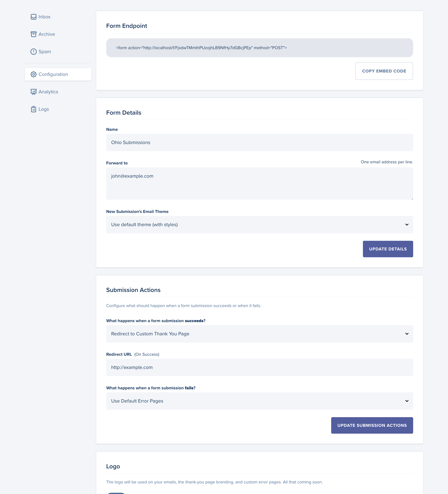Open the New Submission's Email Theme dropdown
The height and width of the screenshot is (494, 448).
tap(259, 224)
